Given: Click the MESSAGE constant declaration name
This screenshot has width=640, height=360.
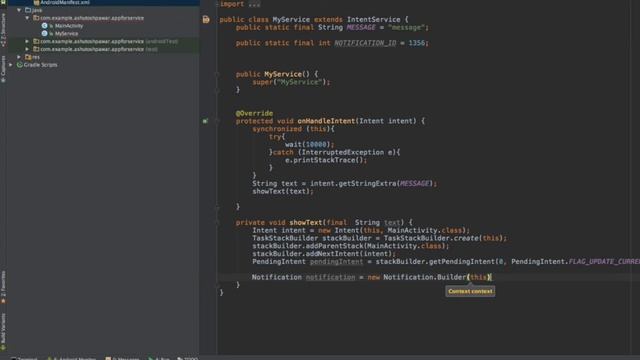Looking at the screenshot, I should coord(361,27).
